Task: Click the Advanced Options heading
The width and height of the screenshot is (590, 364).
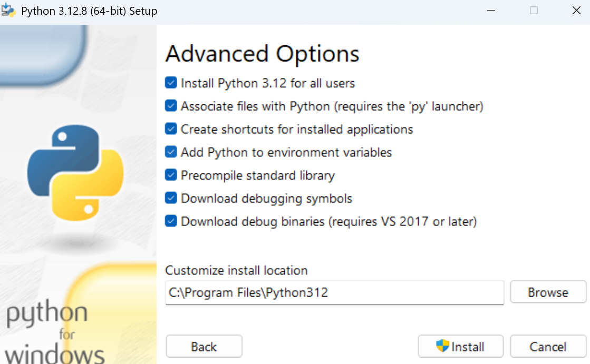Action: click(x=262, y=54)
